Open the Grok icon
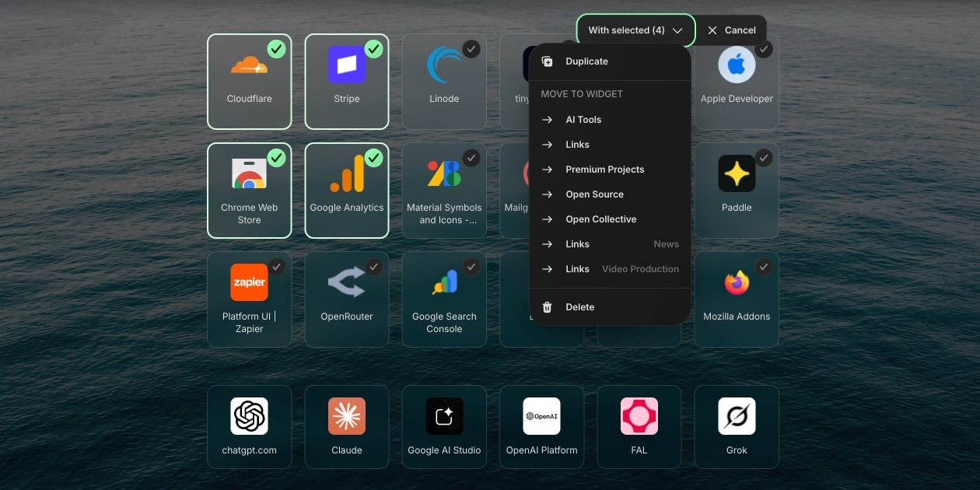980x490 pixels. 737,416
